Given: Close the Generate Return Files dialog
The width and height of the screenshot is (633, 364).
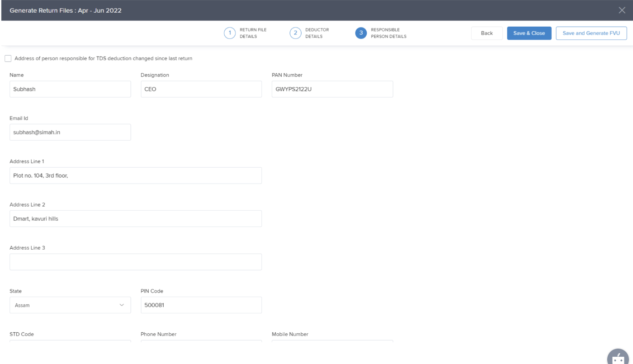Looking at the screenshot, I should pyautogui.click(x=622, y=10).
